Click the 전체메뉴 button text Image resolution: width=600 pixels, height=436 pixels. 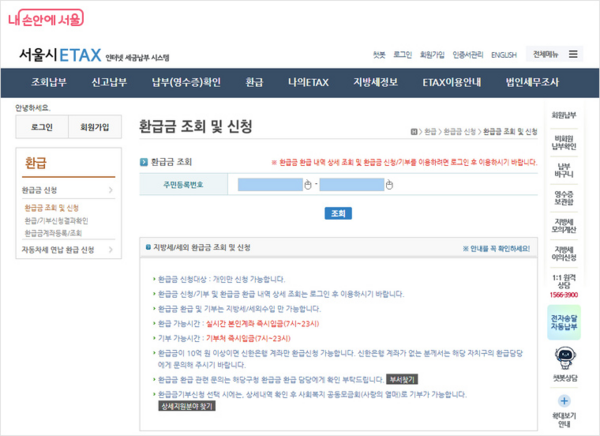coord(546,54)
